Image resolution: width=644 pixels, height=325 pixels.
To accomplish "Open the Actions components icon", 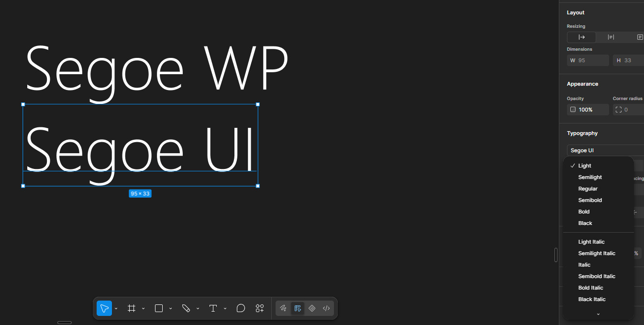I will [260, 308].
